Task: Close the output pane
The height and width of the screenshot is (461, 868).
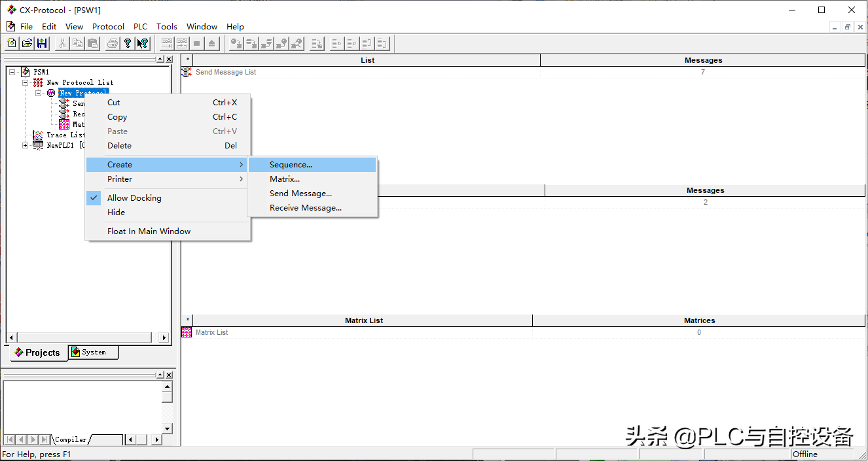Action: pyautogui.click(x=169, y=375)
